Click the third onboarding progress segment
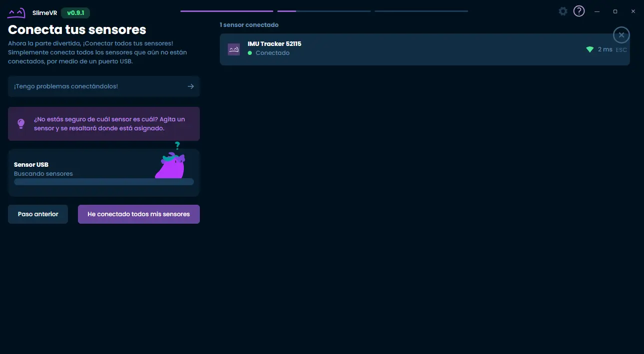 tap(421, 11)
